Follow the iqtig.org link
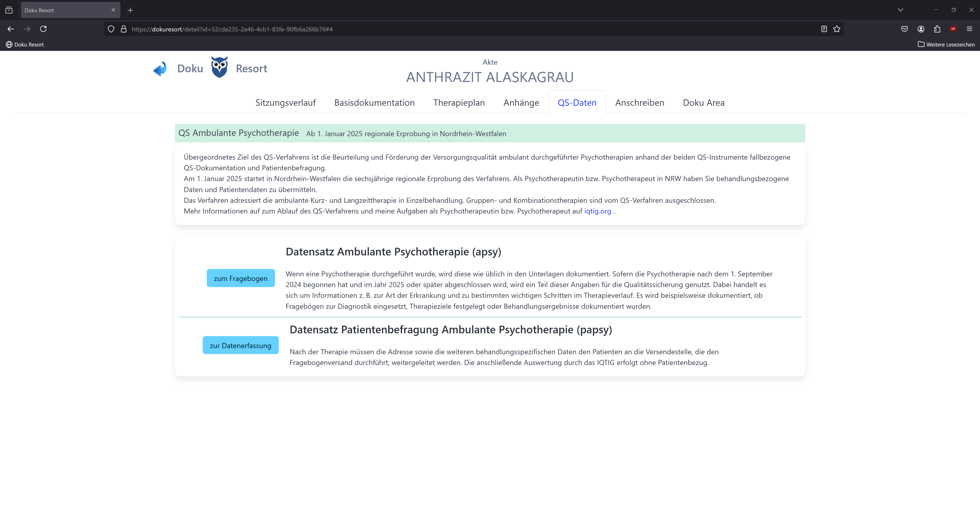The height and width of the screenshot is (530, 980). point(597,211)
